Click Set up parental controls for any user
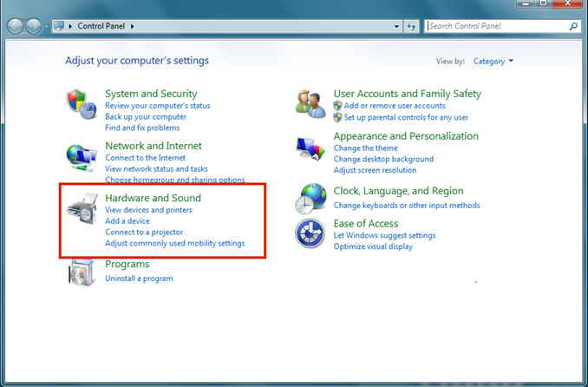The height and width of the screenshot is (387, 588). pos(406,117)
